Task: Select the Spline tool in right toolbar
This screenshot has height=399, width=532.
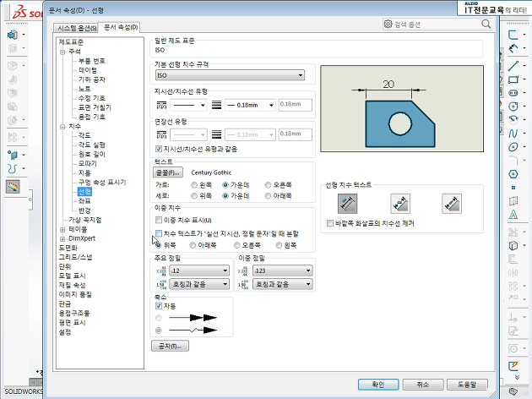Action: coord(513,133)
